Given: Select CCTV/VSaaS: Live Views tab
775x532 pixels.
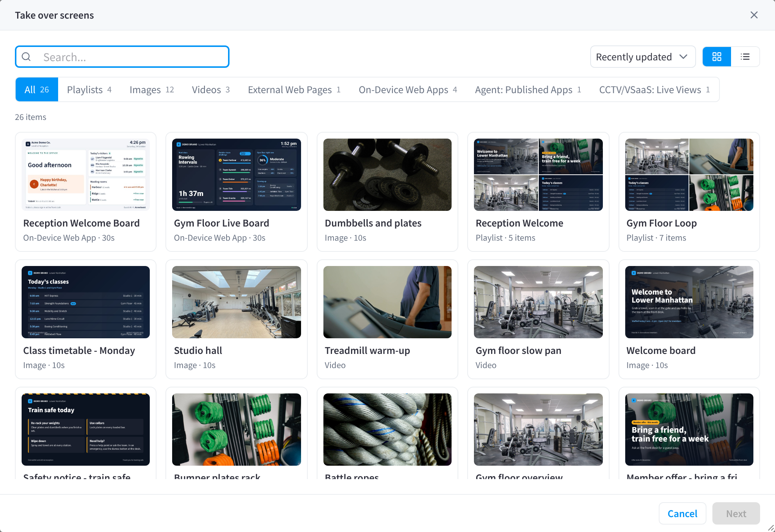Looking at the screenshot, I should point(654,89).
